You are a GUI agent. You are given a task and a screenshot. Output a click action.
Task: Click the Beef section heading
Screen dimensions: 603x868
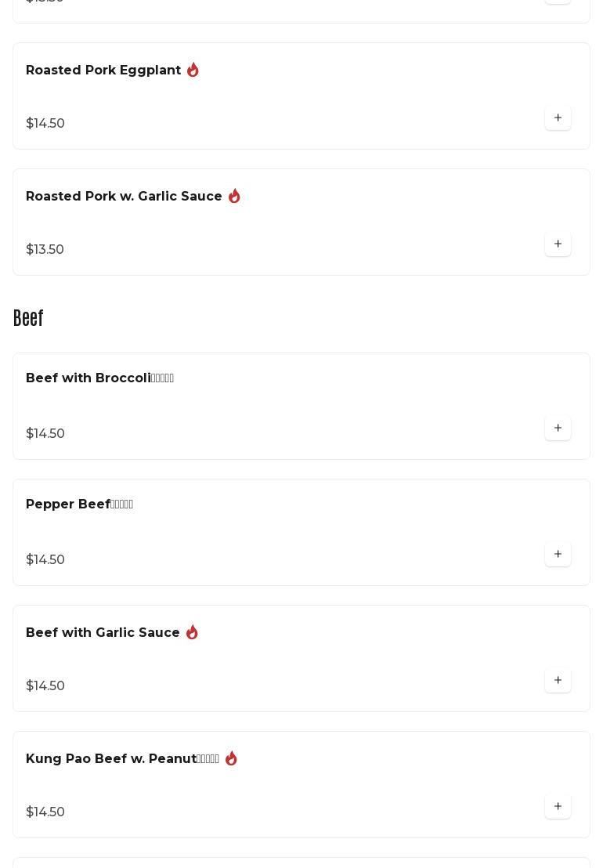tap(28, 318)
